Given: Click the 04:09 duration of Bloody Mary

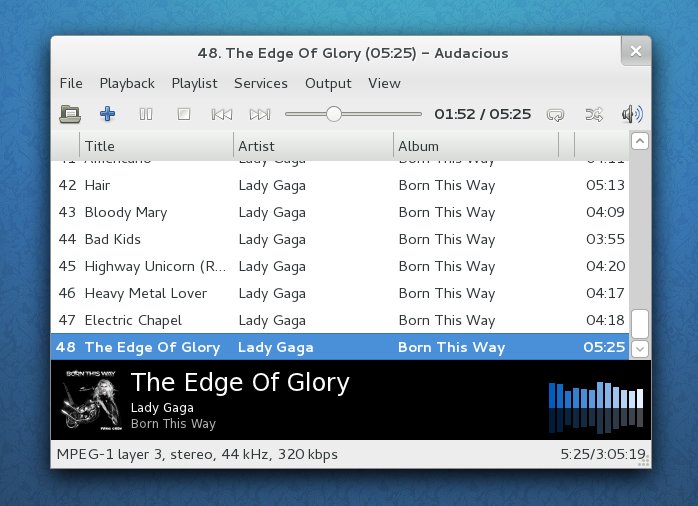Looking at the screenshot, I should (605, 212).
